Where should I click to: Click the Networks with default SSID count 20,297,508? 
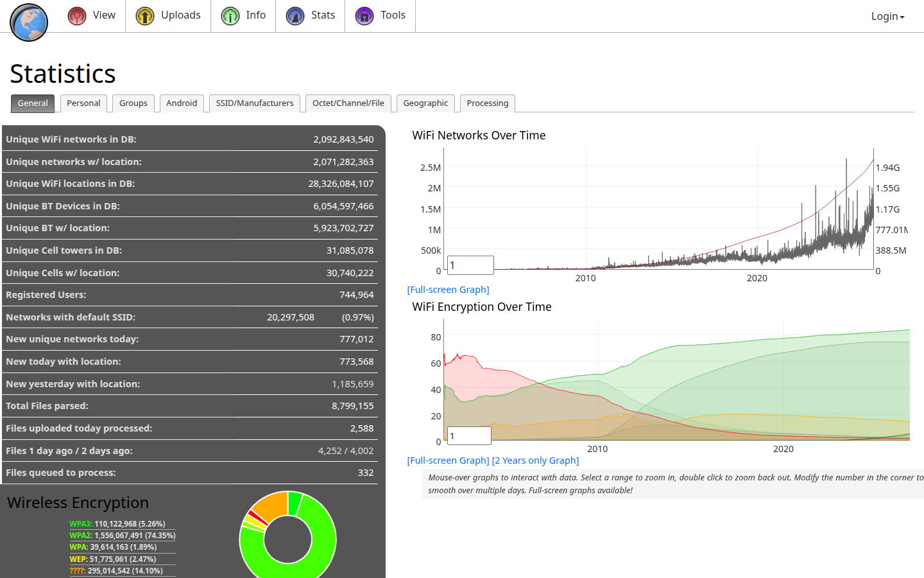[291, 317]
